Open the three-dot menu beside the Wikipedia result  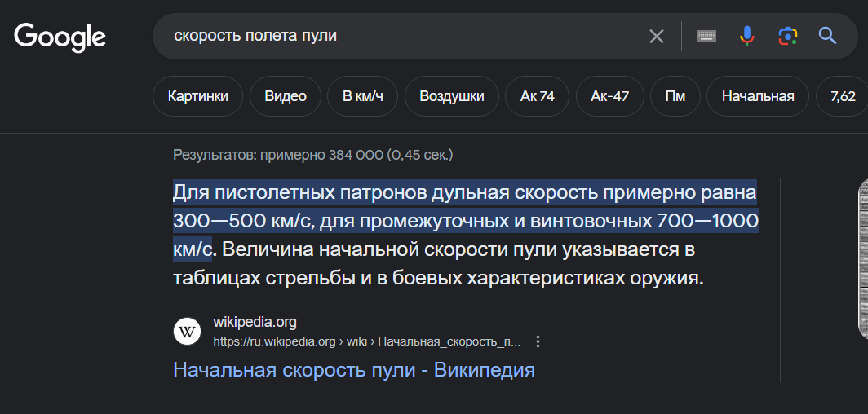coord(538,341)
